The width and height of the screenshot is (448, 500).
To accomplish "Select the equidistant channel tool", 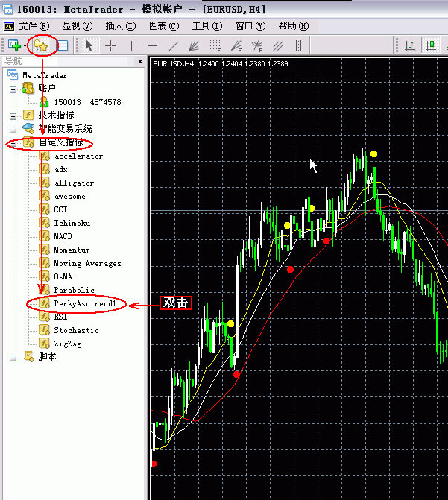I will 277,46.
